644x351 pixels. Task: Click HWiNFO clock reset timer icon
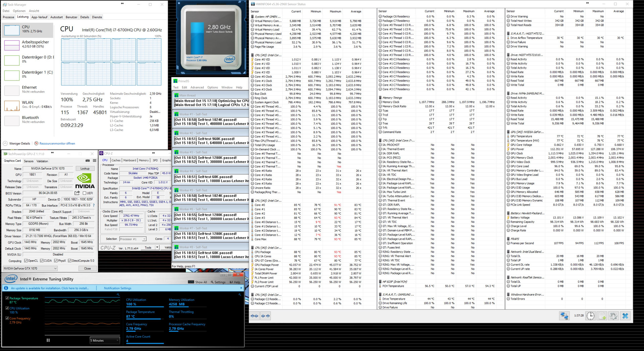click(x=591, y=316)
